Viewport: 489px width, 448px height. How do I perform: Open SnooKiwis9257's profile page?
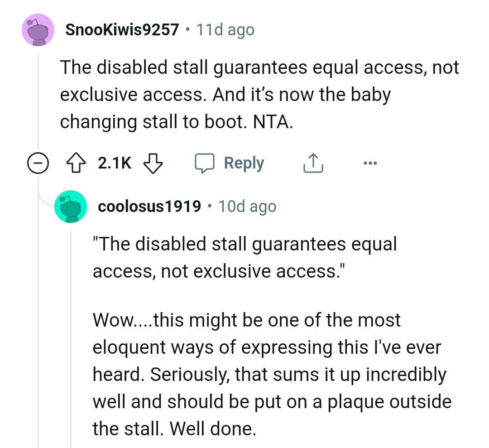pyautogui.click(x=121, y=29)
